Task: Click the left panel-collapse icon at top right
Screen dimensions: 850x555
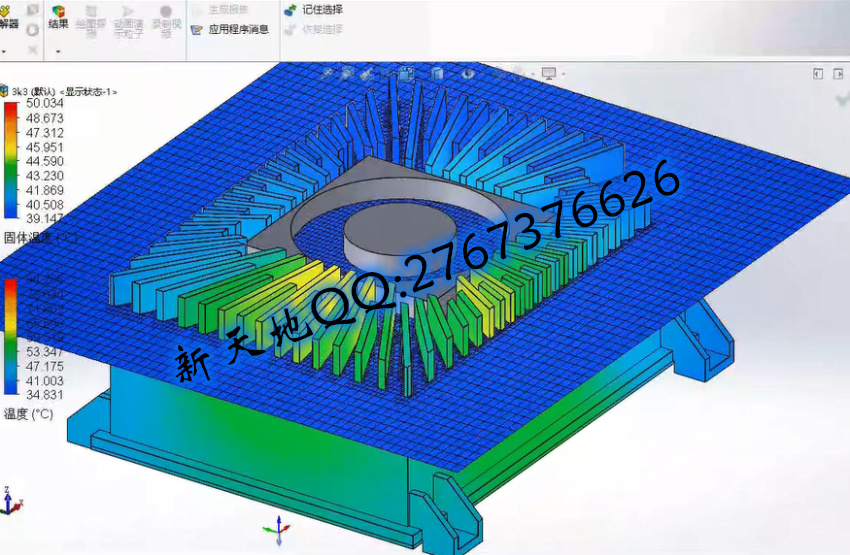Action: click(x=818, y=73)
